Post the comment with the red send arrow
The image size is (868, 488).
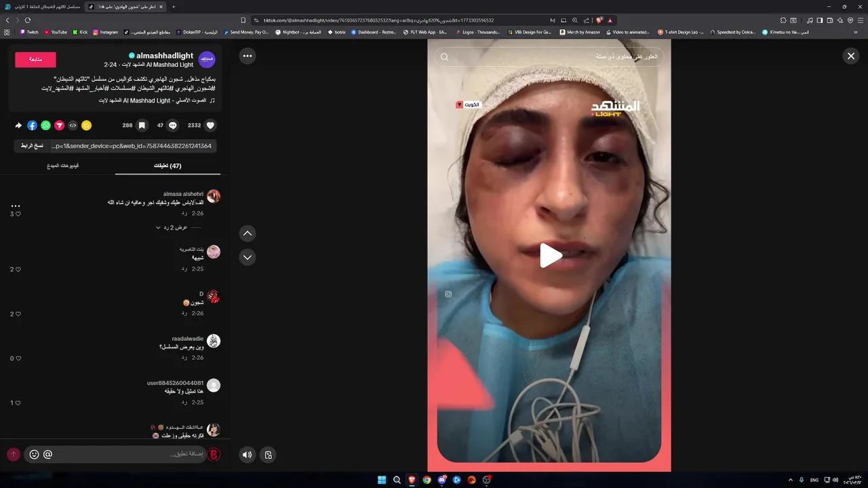[13, 454]
